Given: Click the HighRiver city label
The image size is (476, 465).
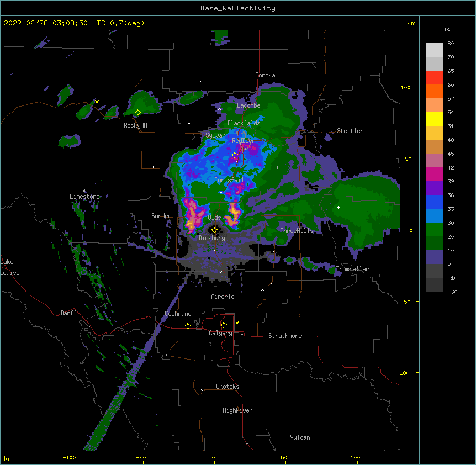Looking at the screenshot, I should 237,410.
